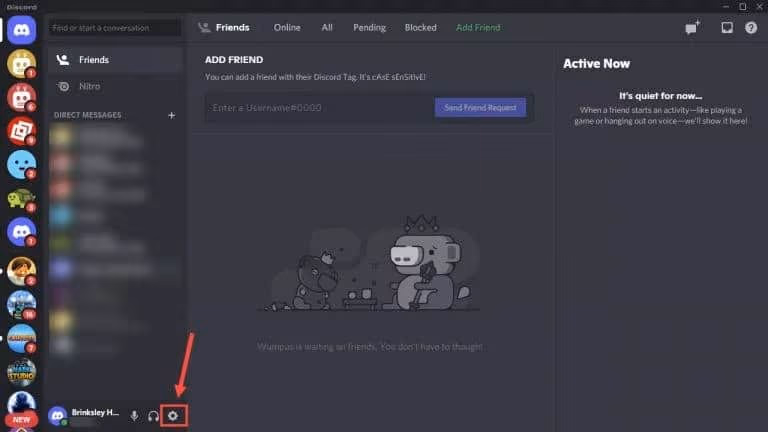This screenshot has width=768, height=432.
Task: Mute the microphone icon
Action: coord(134,416)
